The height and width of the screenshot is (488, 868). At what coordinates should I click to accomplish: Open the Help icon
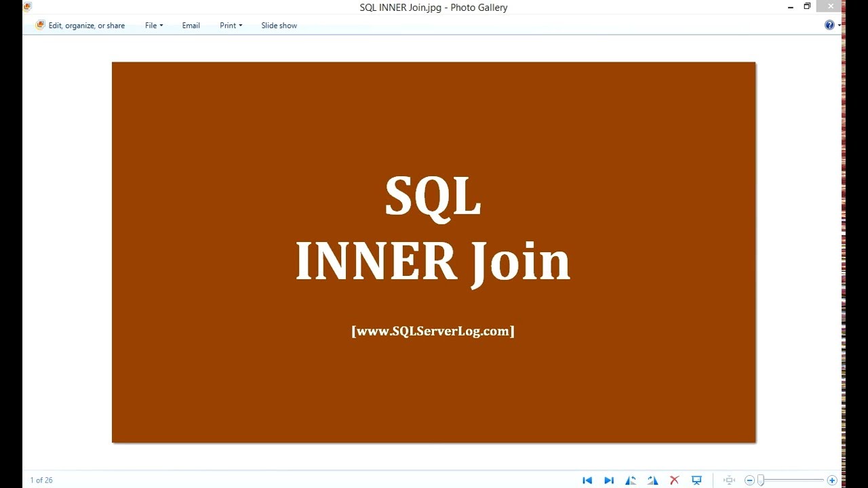(x=829, y=25)
